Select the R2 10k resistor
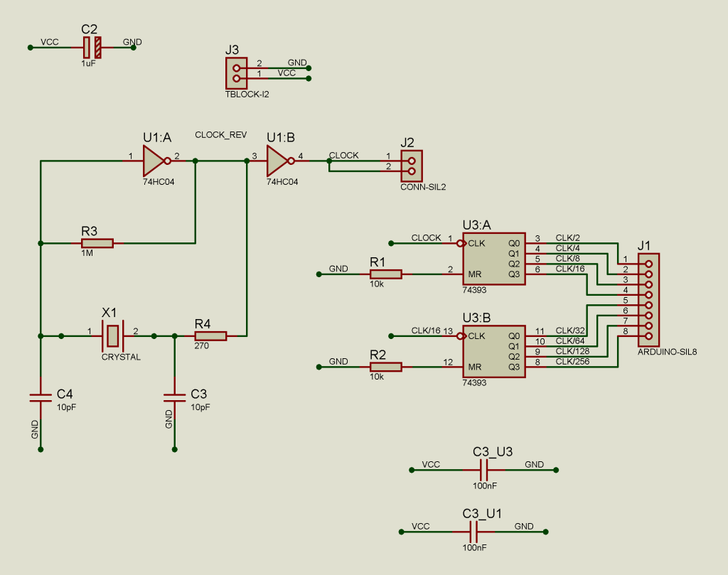This screenshot has width=728, height=575. tap(386, 367)
